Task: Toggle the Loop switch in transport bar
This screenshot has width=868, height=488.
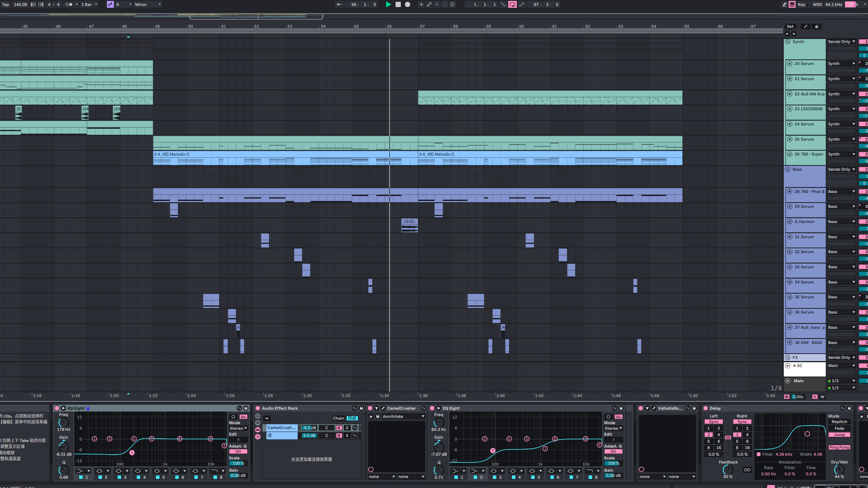Action: click(512, 4)
